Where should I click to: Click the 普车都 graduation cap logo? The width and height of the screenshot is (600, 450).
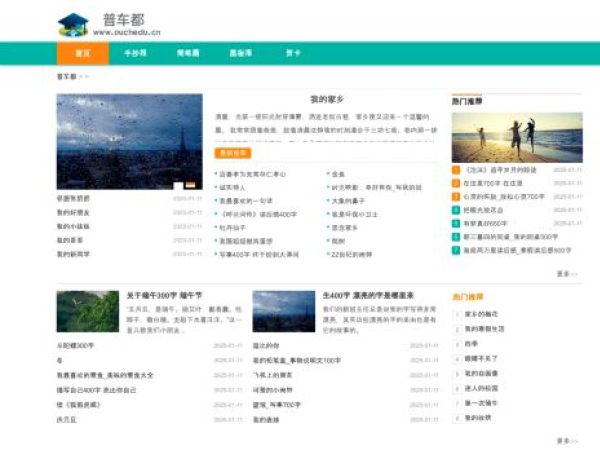tap(72, 23)
